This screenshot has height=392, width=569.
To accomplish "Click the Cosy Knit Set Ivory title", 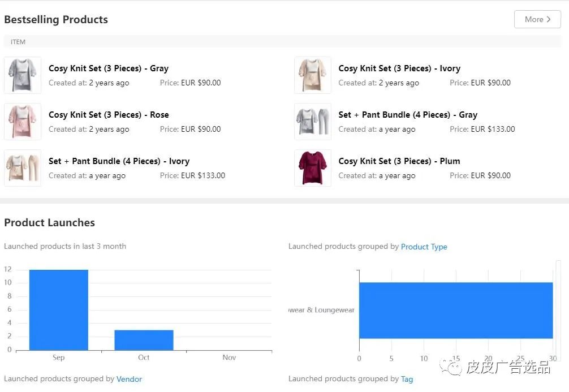I will pyautogui.click(x=399, y=68).
